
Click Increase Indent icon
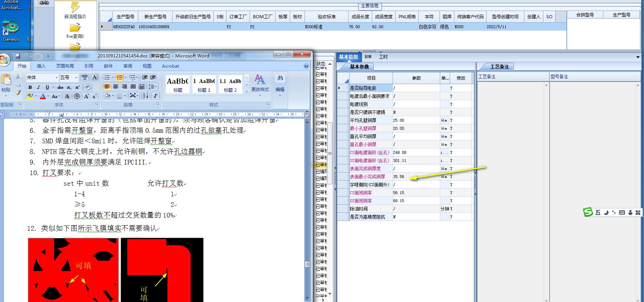coord(153,78)
